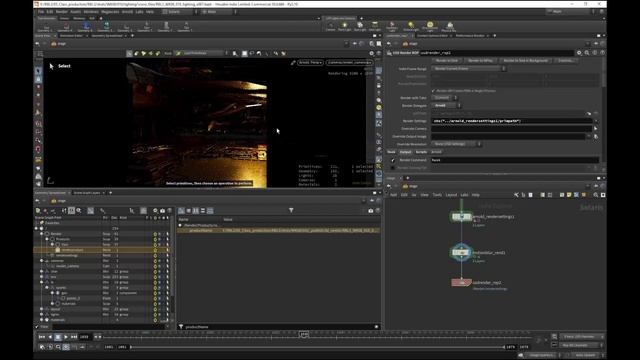
Task: Jump to first frame in playbar
Action: point(42,337)
